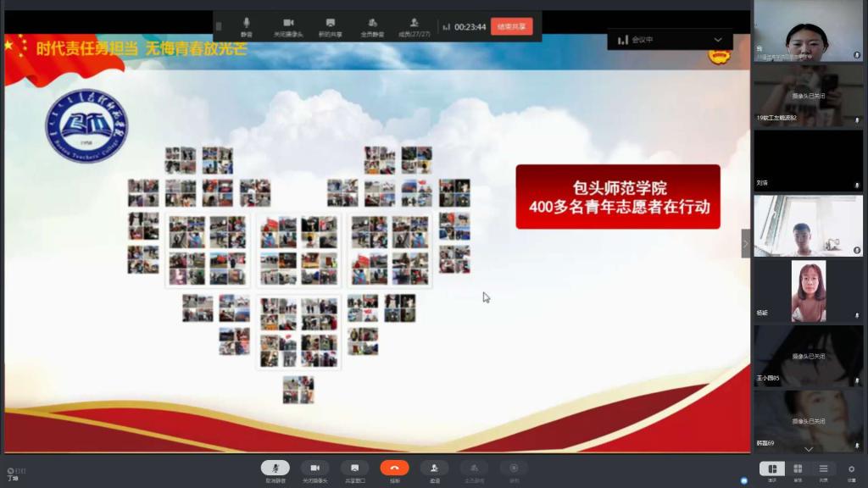Viewport: 868px width, 488px height.
Task: Toggle unmute microphone button in bottom bar
Action: (275, 469)
